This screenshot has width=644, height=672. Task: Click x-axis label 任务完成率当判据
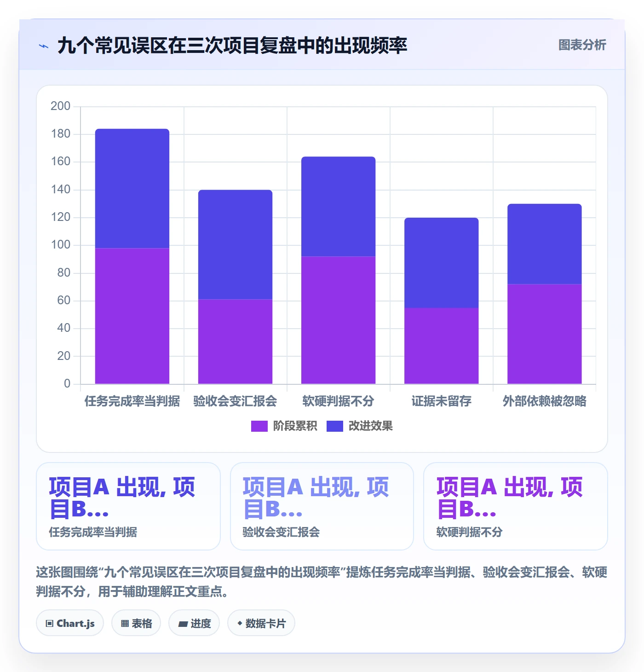tap(132, 401)
